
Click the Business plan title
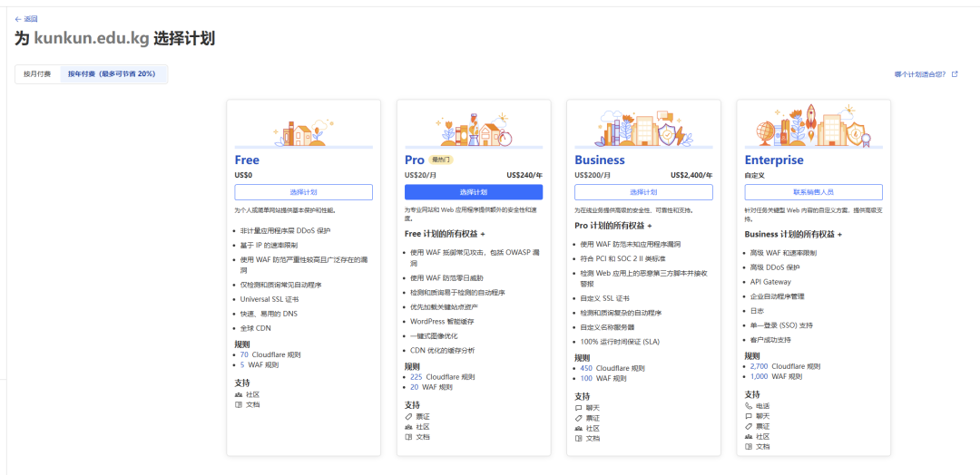point(600,160)
